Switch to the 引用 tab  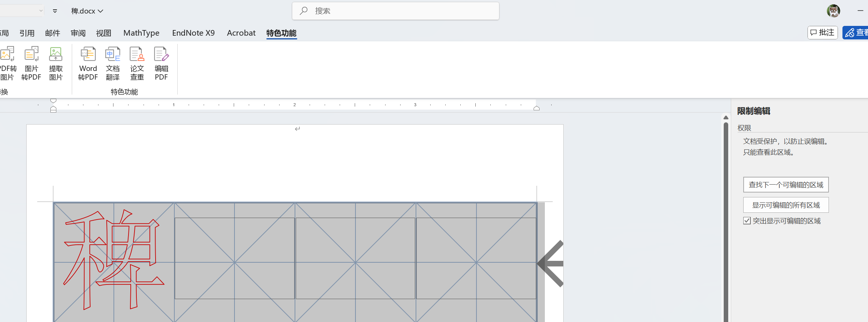point(27,33)
